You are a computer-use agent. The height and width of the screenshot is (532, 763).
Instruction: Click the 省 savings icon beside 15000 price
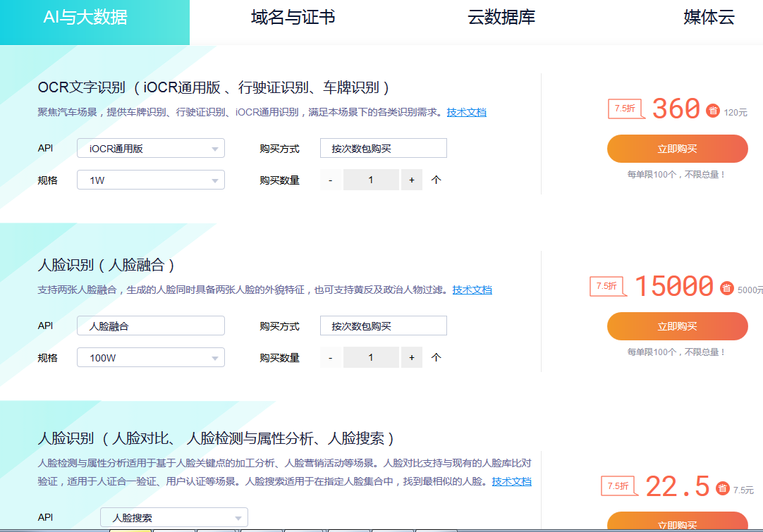coord(726,287)
